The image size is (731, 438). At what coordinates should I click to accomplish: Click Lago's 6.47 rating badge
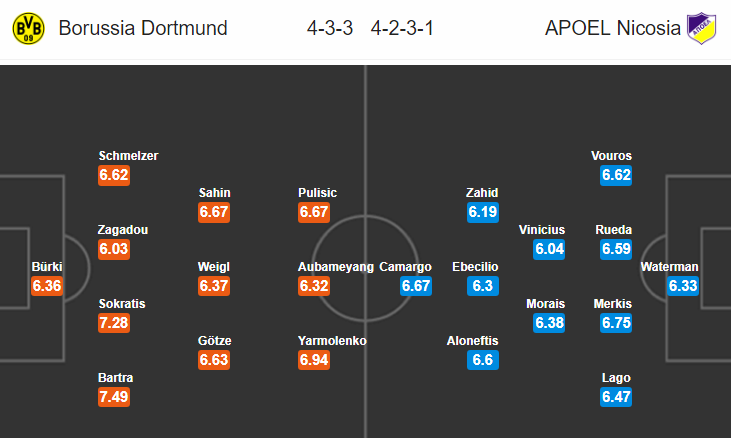(616, 397)
